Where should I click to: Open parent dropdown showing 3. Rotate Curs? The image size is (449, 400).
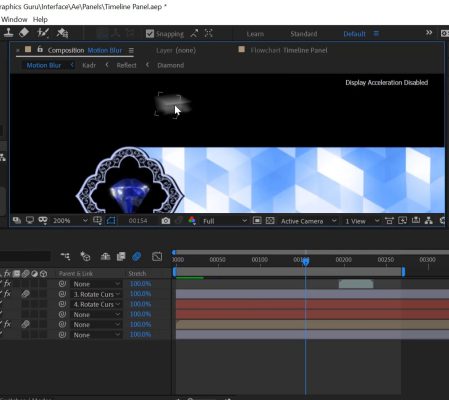click(x=96, y=294)
